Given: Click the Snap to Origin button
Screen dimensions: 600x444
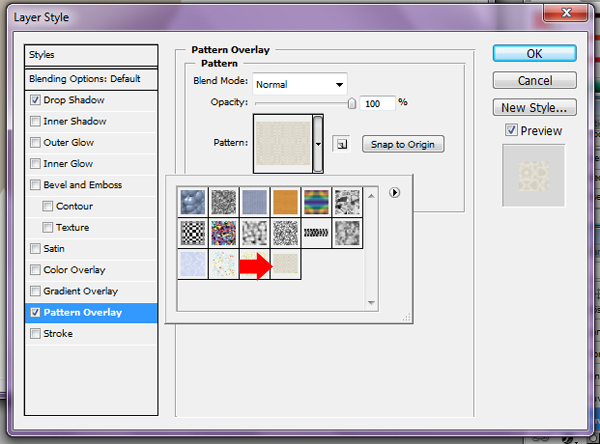Looking at the screenshot, I should [402, 144].
